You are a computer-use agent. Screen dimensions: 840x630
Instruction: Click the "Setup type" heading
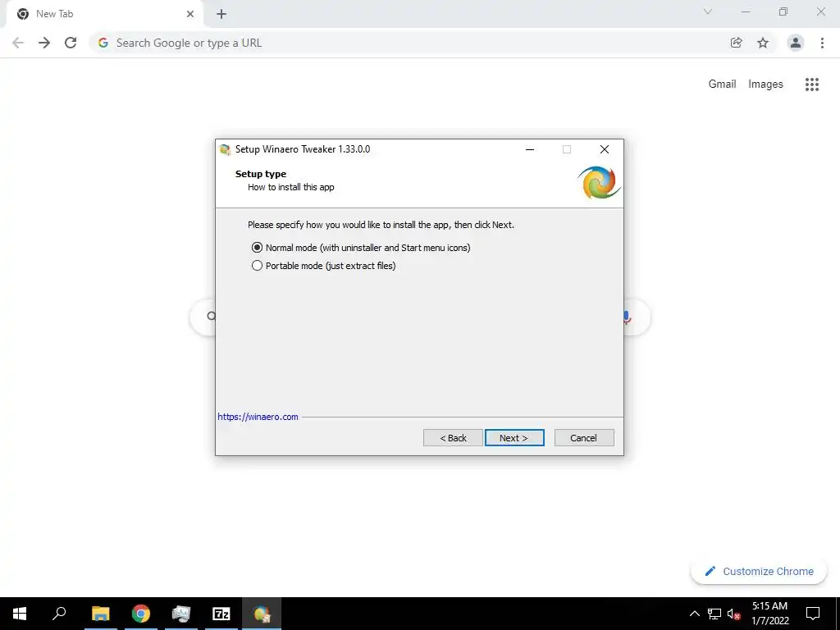(261, 174)
